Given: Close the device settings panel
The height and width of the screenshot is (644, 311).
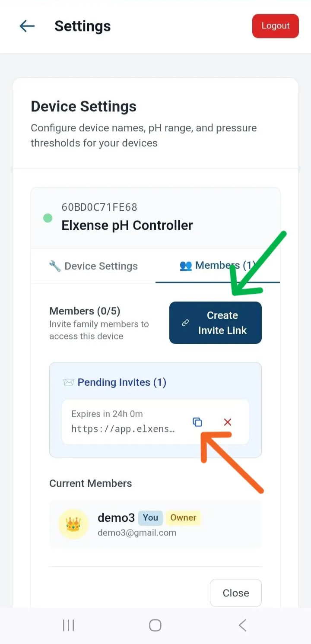Looking at the screenshot, I should (235, 593).
